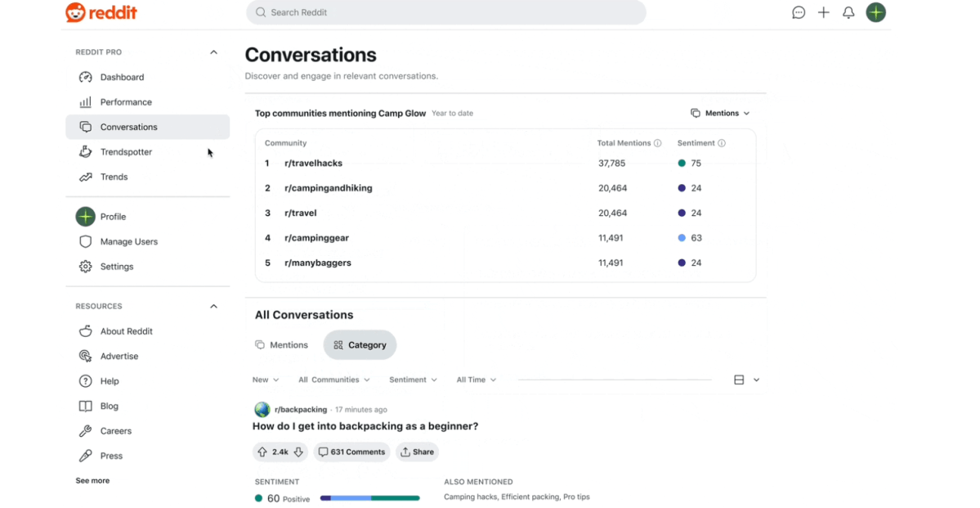Viewport: 980px width, 508px height.
Task: Click the 631 Comments button
Action: (x=351, y=452)
